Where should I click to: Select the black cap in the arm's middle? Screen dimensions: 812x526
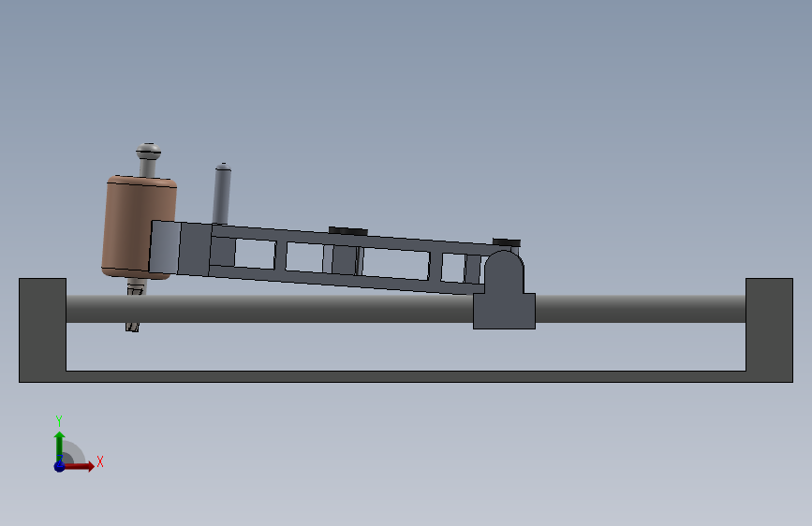348,231
